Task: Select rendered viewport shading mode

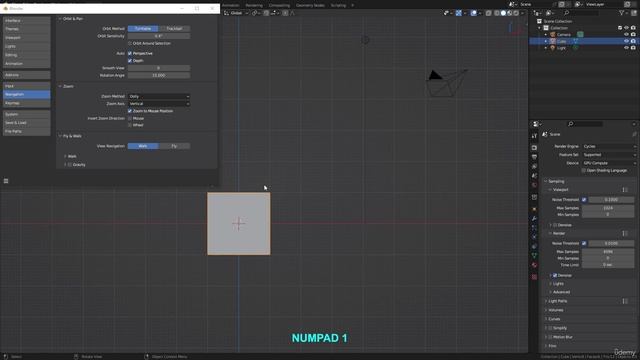Action: (516, 13)
